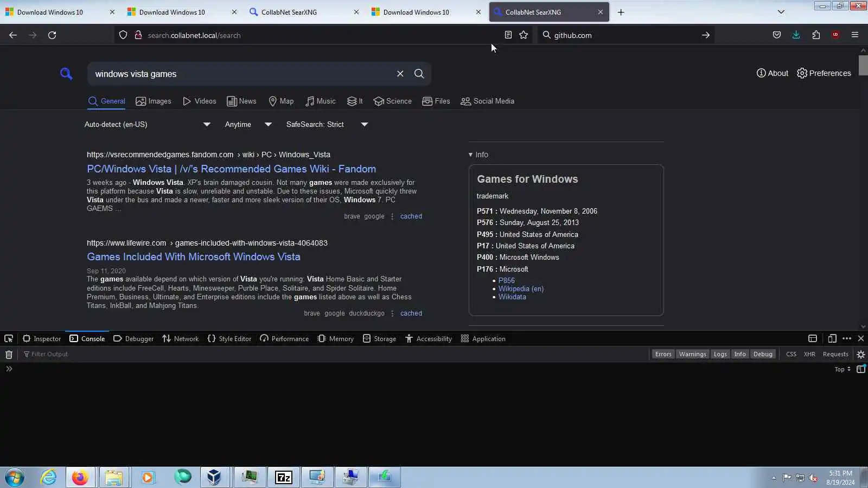Switch to It search category
This screenshot has width=868, height=488.
355,101
